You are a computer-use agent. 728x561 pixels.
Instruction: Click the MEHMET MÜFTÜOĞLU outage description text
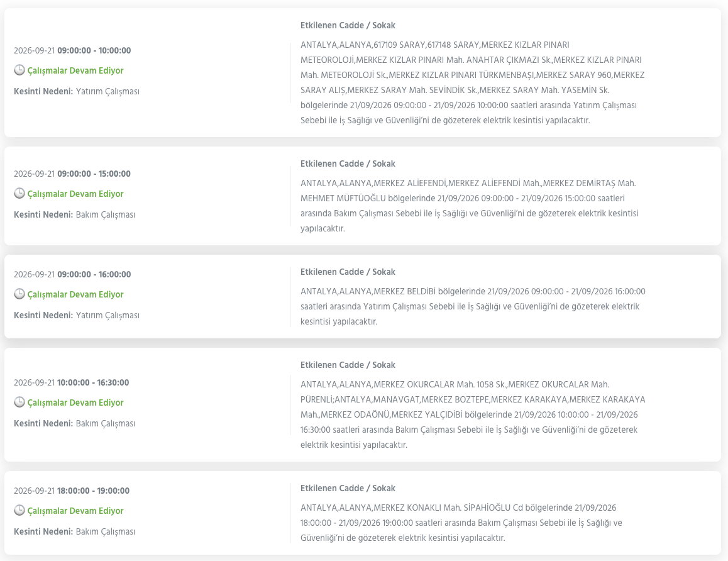[x=470, y=206]
